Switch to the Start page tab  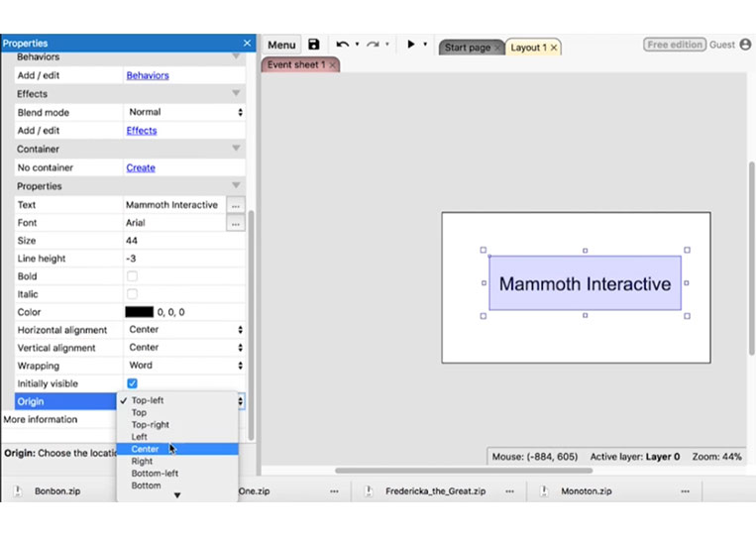click(468, 48)
